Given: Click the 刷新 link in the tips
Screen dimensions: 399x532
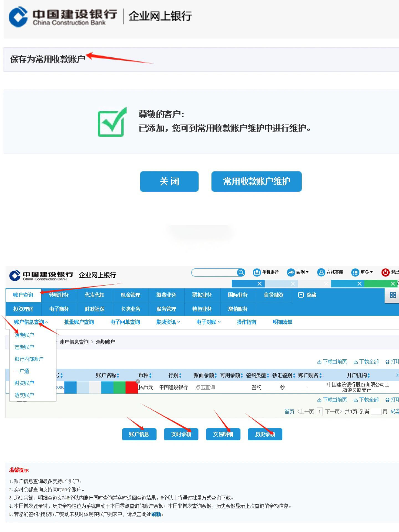Looking at the screenshot, I should click(156, 514).
